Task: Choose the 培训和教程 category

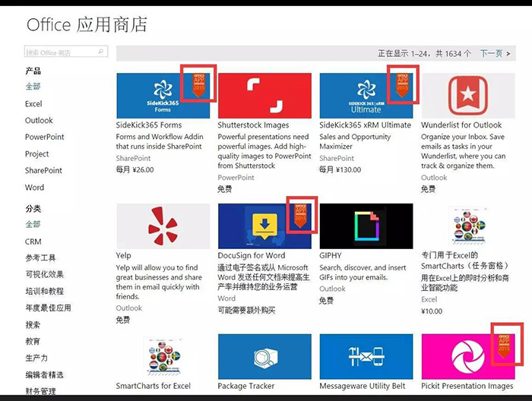Action: [44, 291]
